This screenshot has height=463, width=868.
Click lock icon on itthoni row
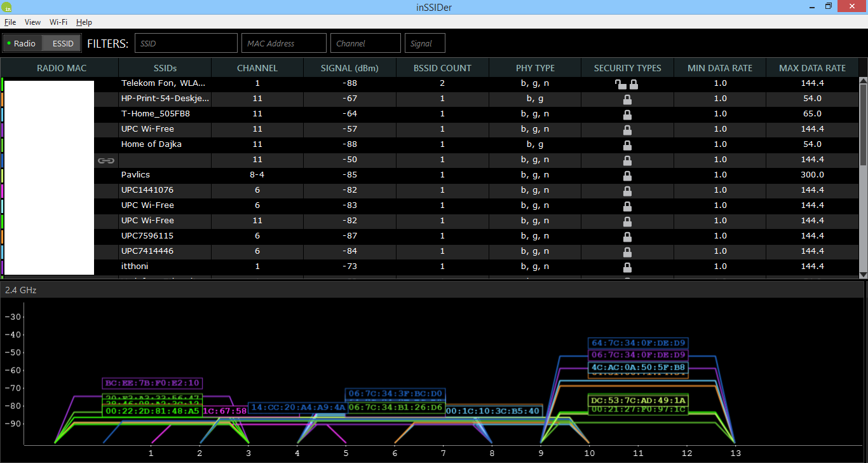coord(627,267)
